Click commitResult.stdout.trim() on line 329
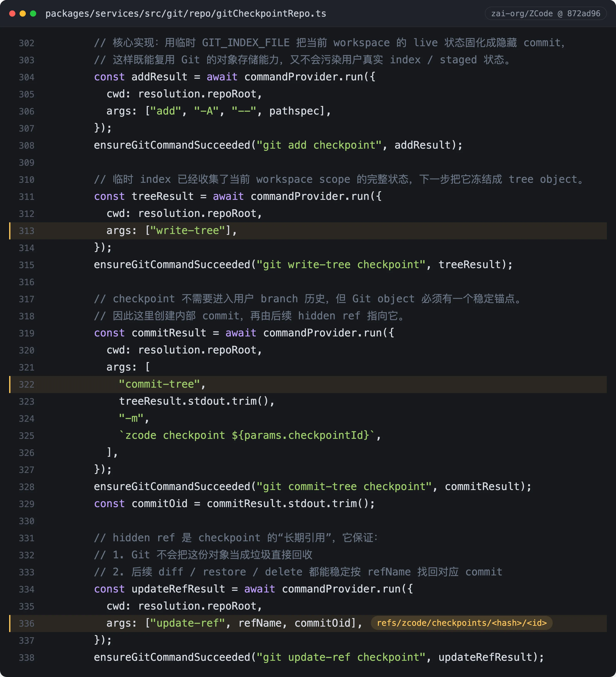 pyautogui.click(x=288, y=503)
